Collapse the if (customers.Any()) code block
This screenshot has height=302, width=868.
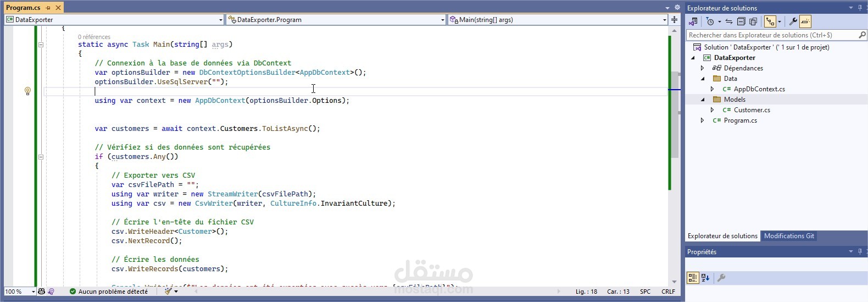click(x=41, y=157)
